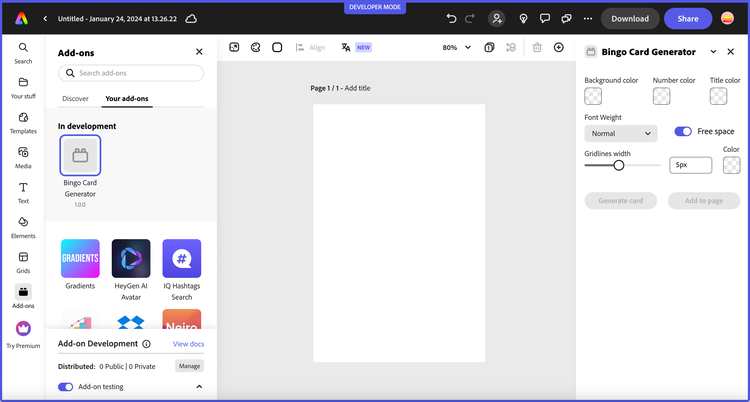Image resolution: width=750 pixels, height=402 pixels.
Task: Click the Add-on Development info icon
Action: point(146,344)
